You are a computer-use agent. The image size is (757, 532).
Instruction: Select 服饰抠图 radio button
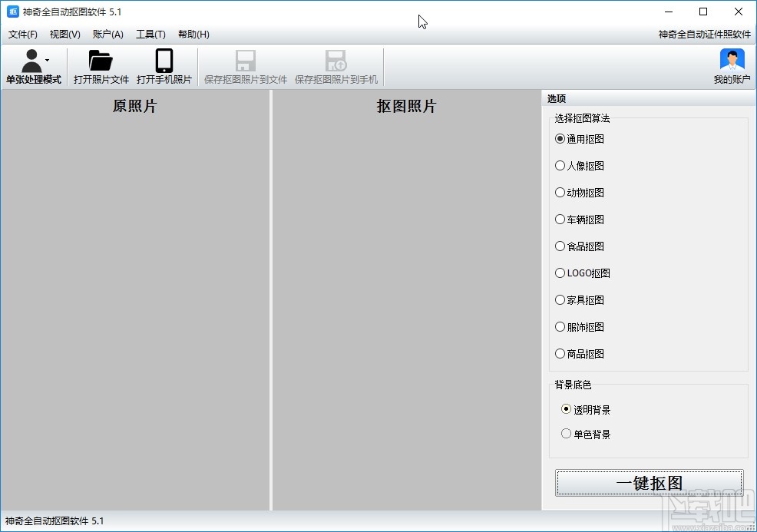tap(560, 327)
